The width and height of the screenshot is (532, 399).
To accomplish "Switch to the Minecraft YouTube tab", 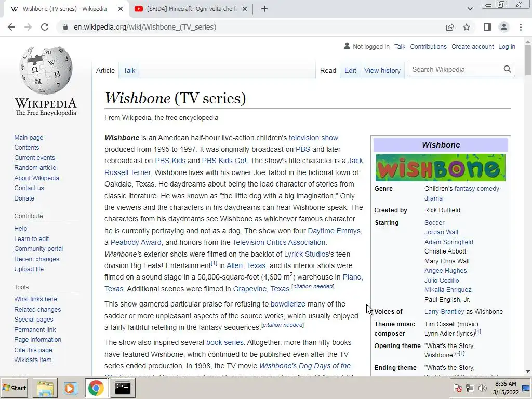I will coord(190,9).
